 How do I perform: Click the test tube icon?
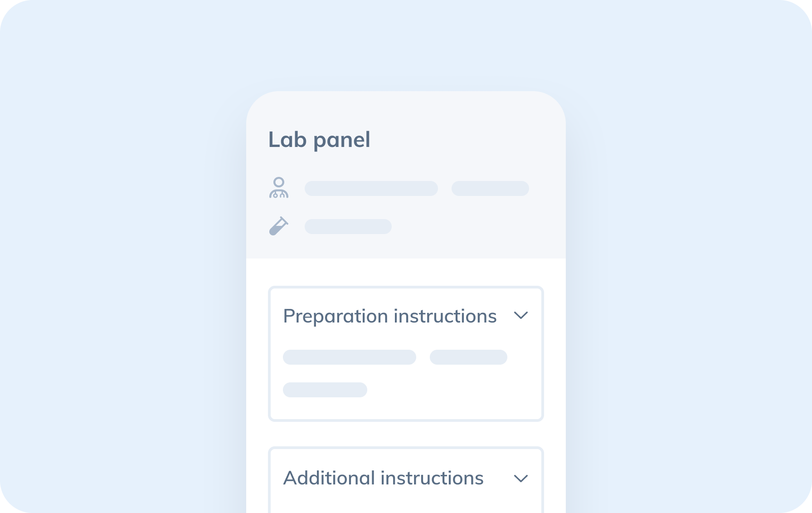tap(278, 226)
